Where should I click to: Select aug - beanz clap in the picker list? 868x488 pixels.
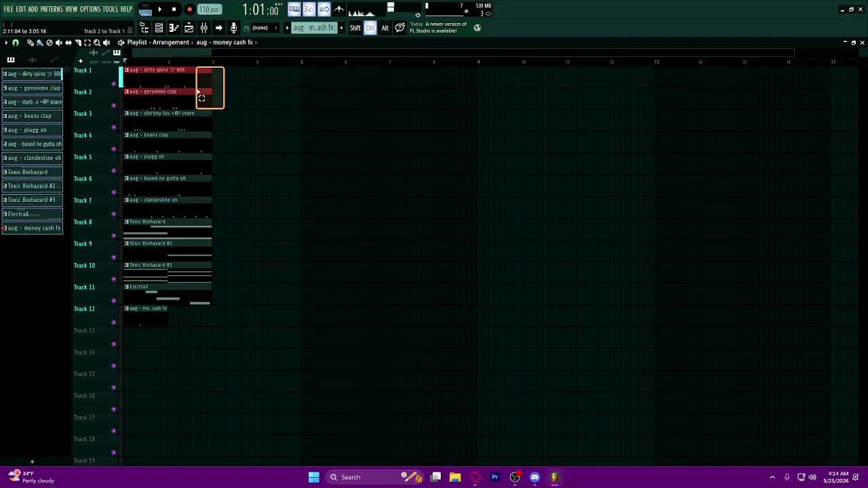click(x=32, y=116)
